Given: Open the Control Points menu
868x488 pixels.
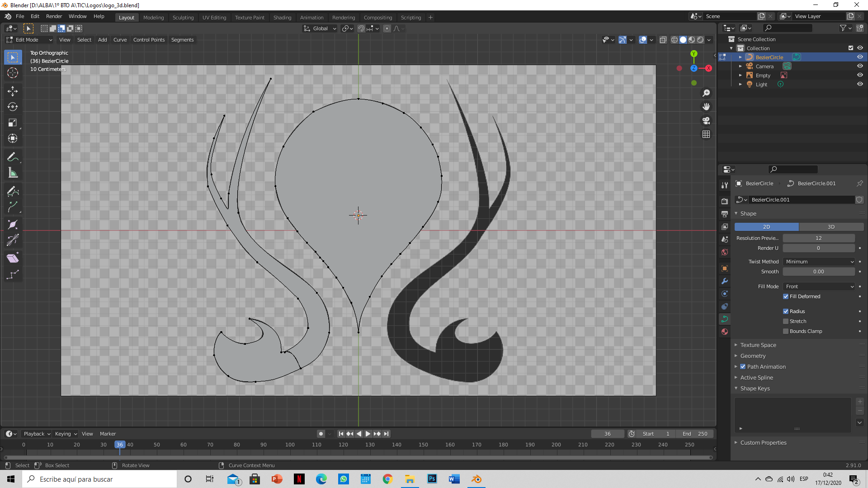Looking at the screenshot, I should (x=149, y=40).
